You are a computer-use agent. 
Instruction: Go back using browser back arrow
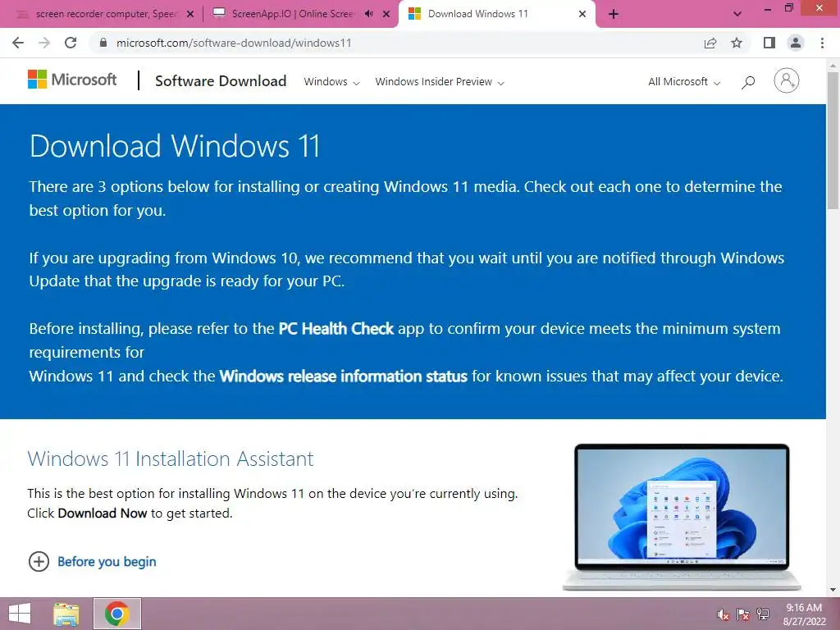(x=18, y=43)
